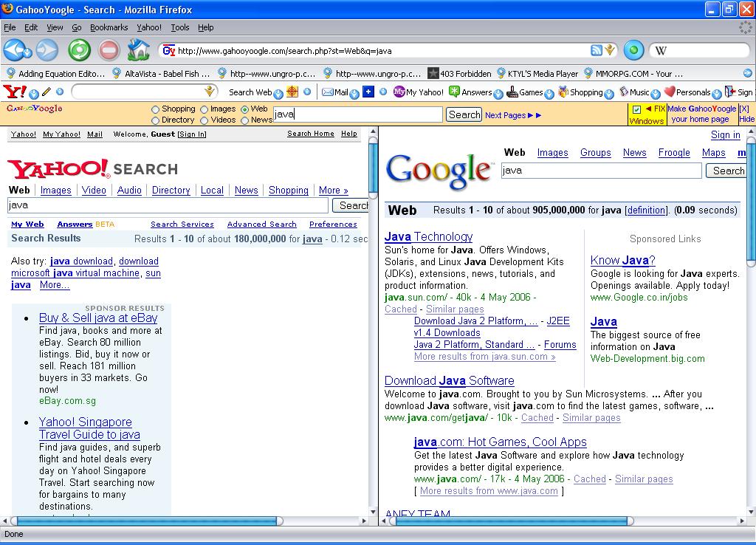
Task: Open the Games dropdown arrow on toolbar
Action: click(x=549, y=94)
